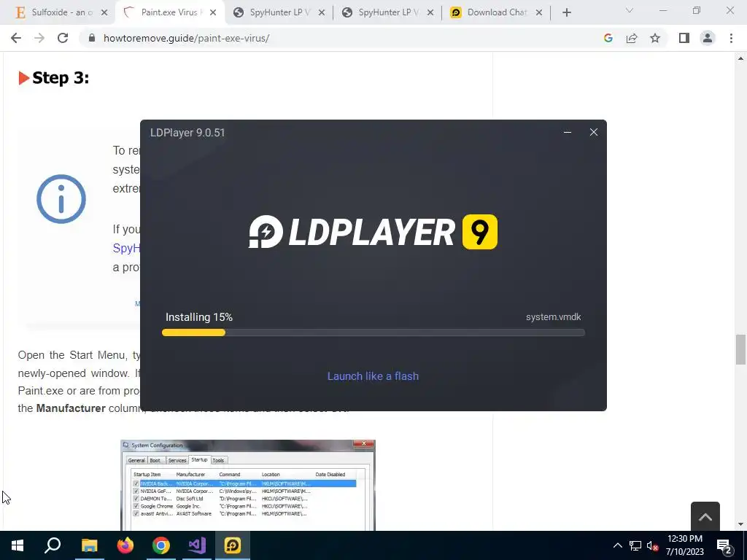Click the blue info circle icon
This screenshot has width=747, height=560.
click(x=61, y=199)
